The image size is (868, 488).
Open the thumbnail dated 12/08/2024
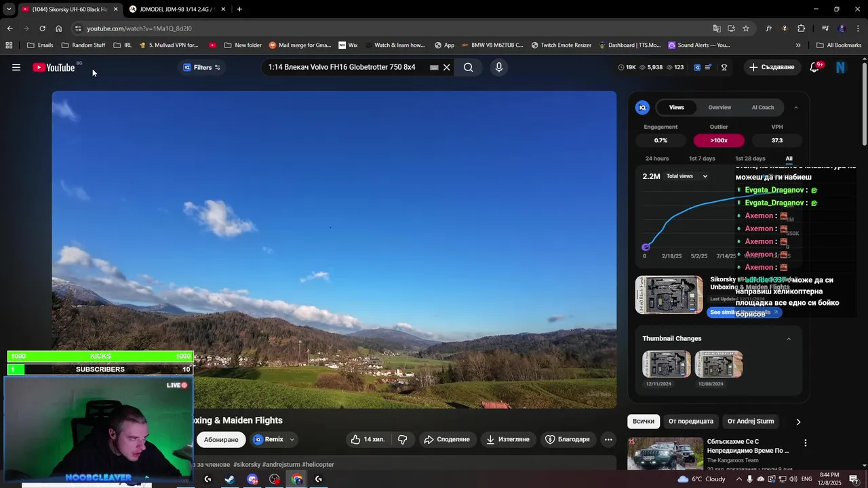click(719, 365)
